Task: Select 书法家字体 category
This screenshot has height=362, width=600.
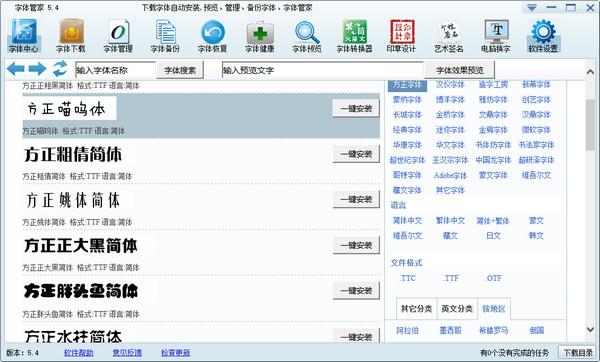Action: pyautogui.click(x=536, y=145)
